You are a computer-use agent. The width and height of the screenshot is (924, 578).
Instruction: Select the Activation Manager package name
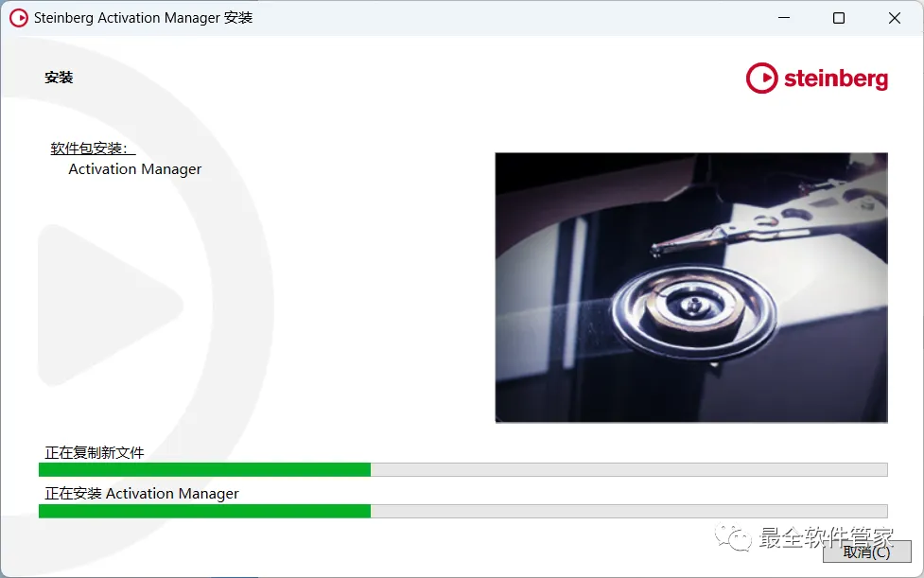coord(135,169)
